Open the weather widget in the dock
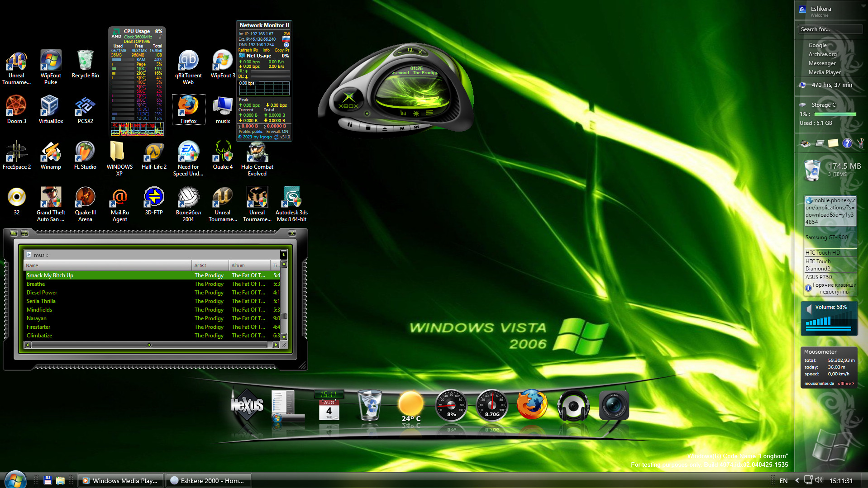 click(411, 406)
